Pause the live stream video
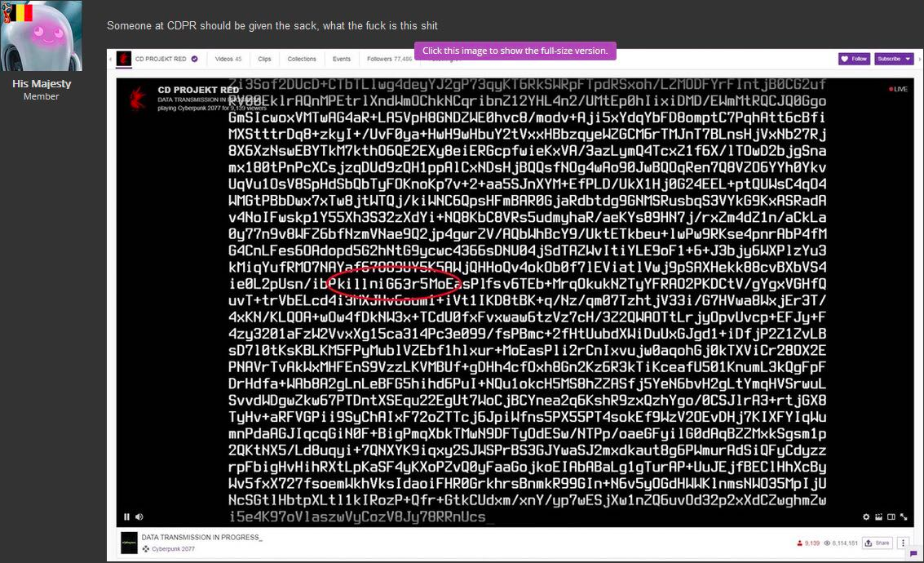This screenshot has width=924, height=563. click(126, 516)
